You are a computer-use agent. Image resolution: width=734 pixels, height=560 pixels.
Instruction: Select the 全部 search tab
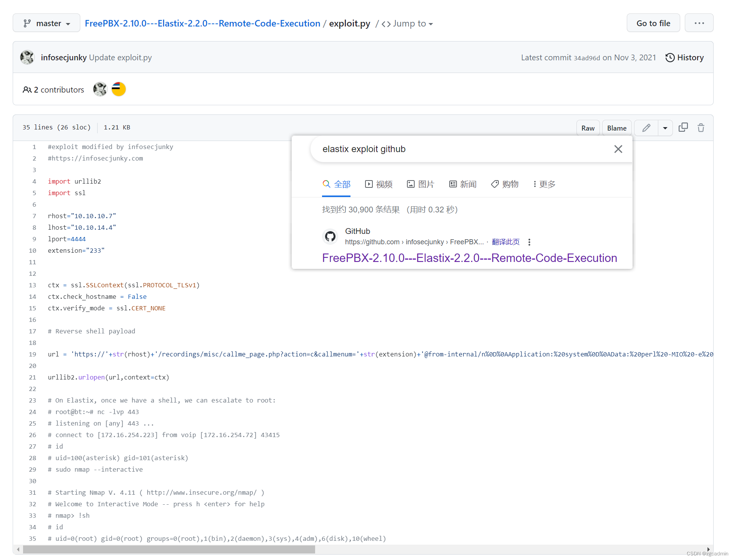coord(337,184)
